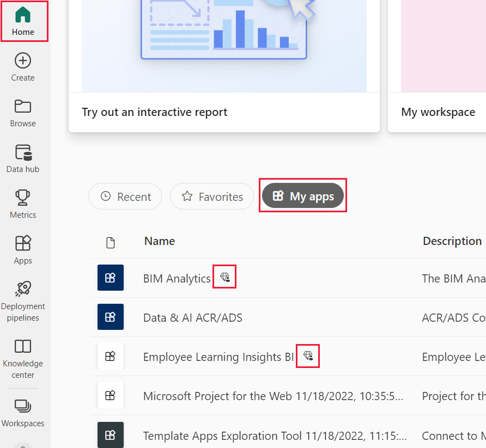Switch to the Recent tab
Screen dimensions: 486x448
point(125,197)
